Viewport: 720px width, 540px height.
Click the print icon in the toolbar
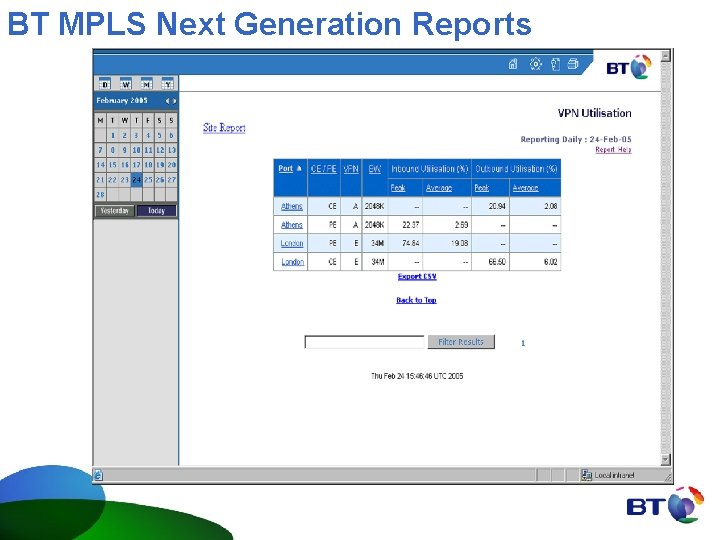pyautogui.click(x=573, y=63)
